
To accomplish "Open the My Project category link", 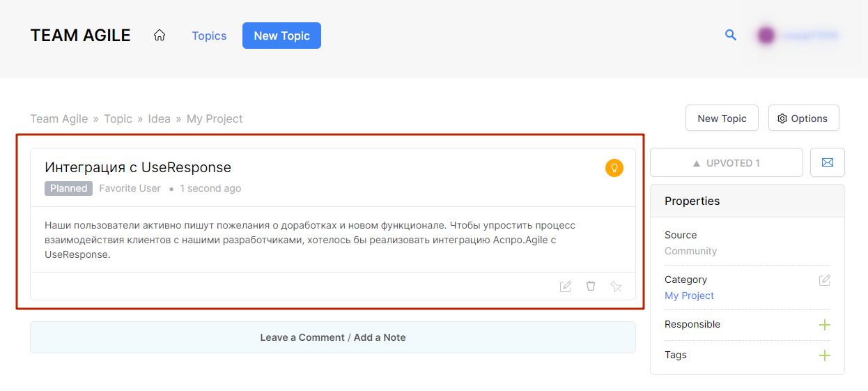I will pos(689,296).
